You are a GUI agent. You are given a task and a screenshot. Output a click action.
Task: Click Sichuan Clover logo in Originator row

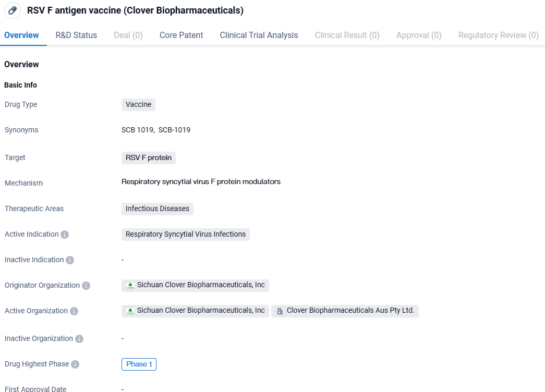pyautogui.click(x=130, y=286)
